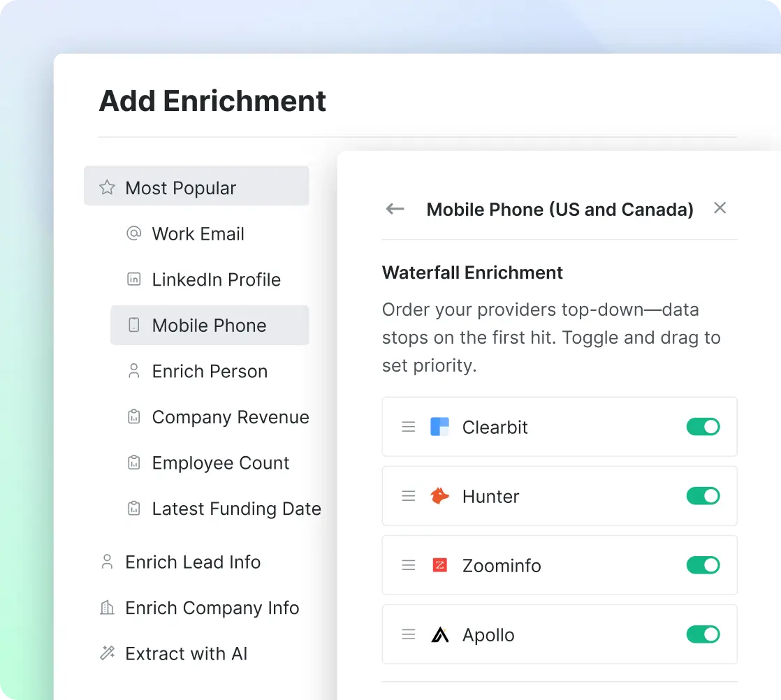Click the Apollo logo icon

pos(440,635)
